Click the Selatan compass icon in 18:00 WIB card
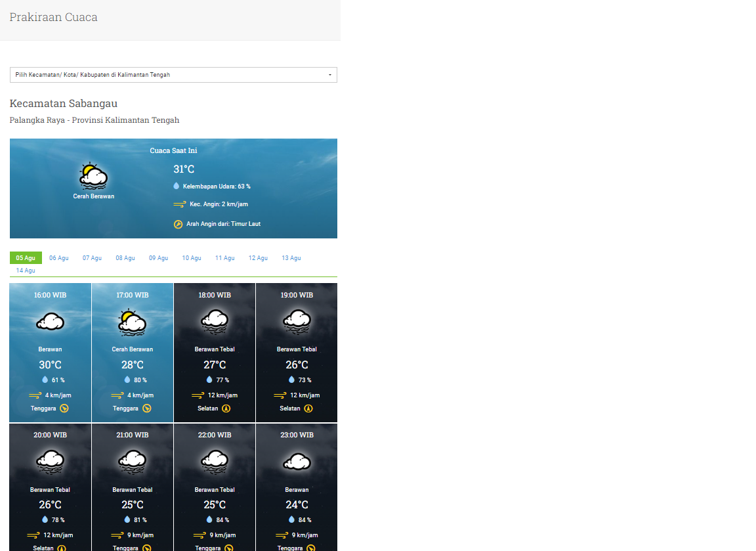The width and height of the screenshot is (756, 551). pos(226,408)
